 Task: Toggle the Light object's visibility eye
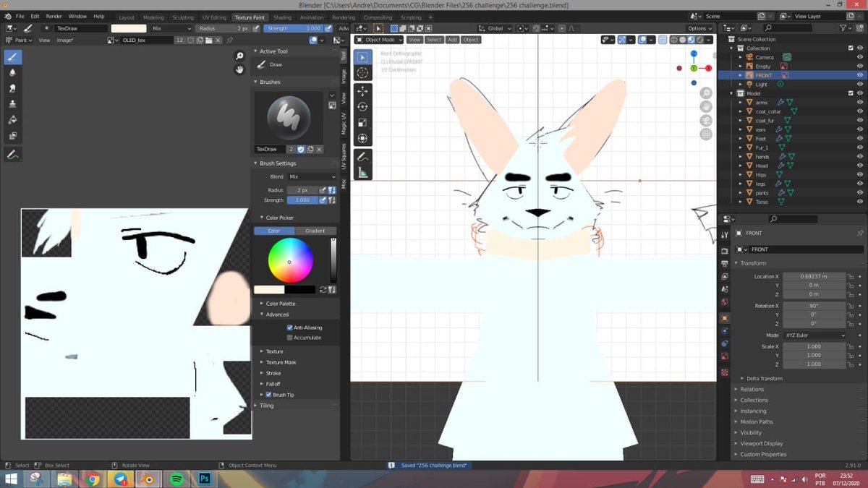click(860, 85)
